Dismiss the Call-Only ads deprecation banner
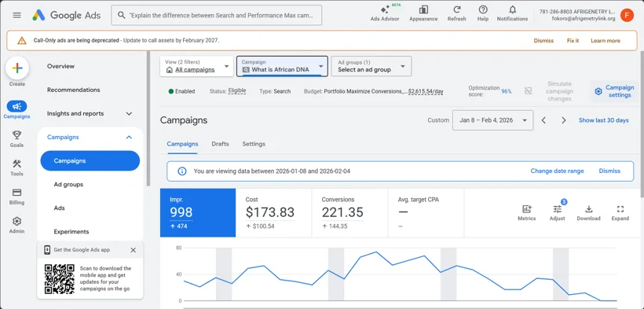The width and height of the screenshot is (644, 309). 543,41
